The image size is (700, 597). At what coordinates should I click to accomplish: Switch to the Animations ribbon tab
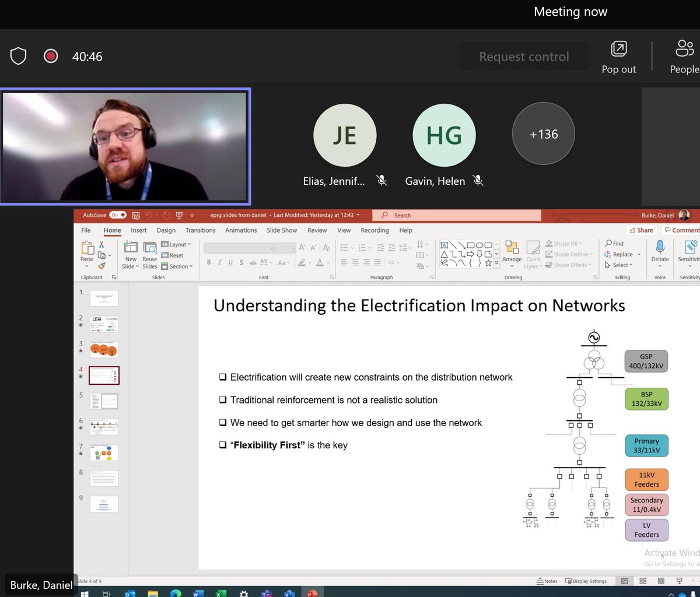pos(241,230)
